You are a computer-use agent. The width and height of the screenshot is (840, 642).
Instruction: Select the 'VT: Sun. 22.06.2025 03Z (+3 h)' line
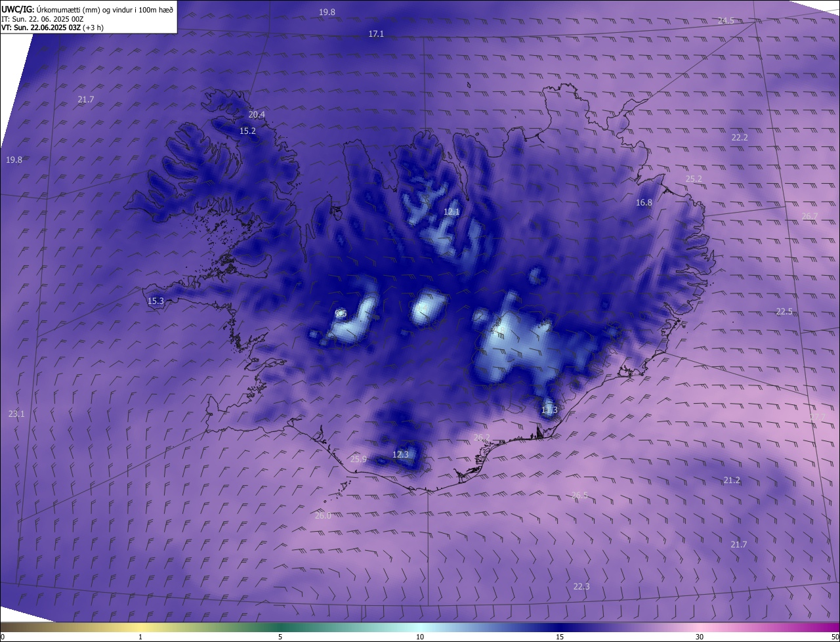pyautogui.click(x=52, y=28)
